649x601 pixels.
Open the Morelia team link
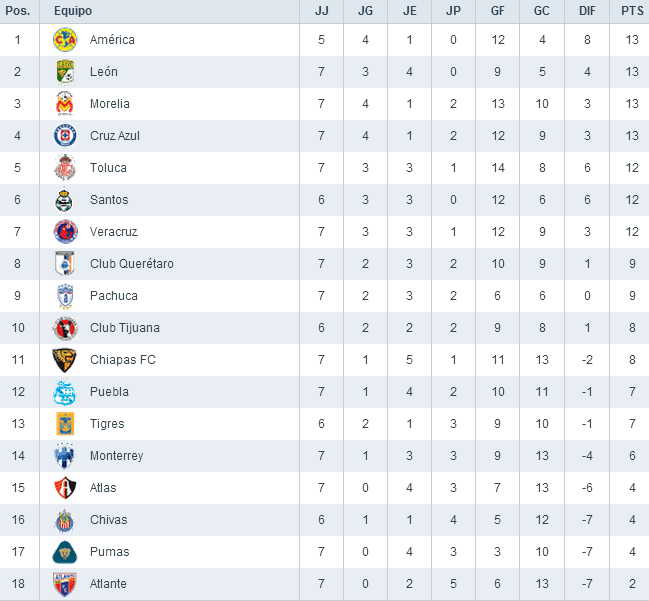click(110, 104)
